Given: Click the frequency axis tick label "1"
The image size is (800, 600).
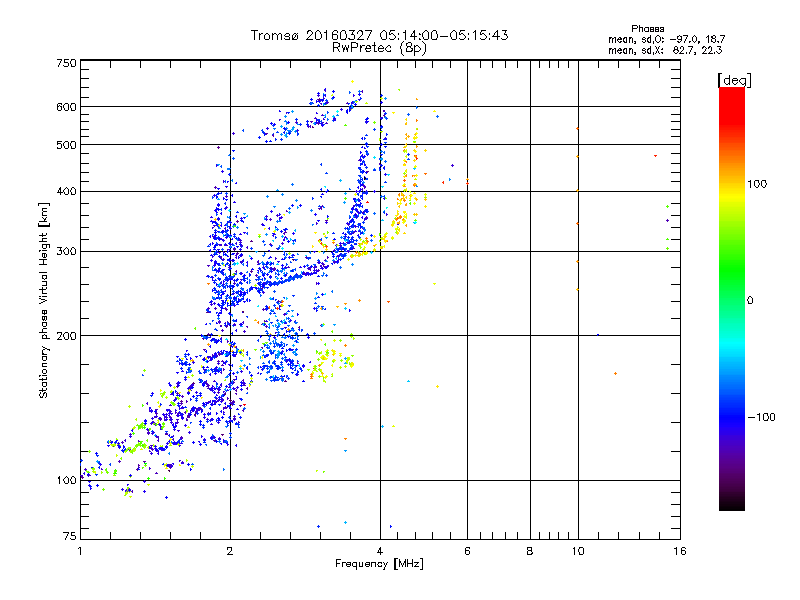Looking at the screenshot, I should pos(80,551).
